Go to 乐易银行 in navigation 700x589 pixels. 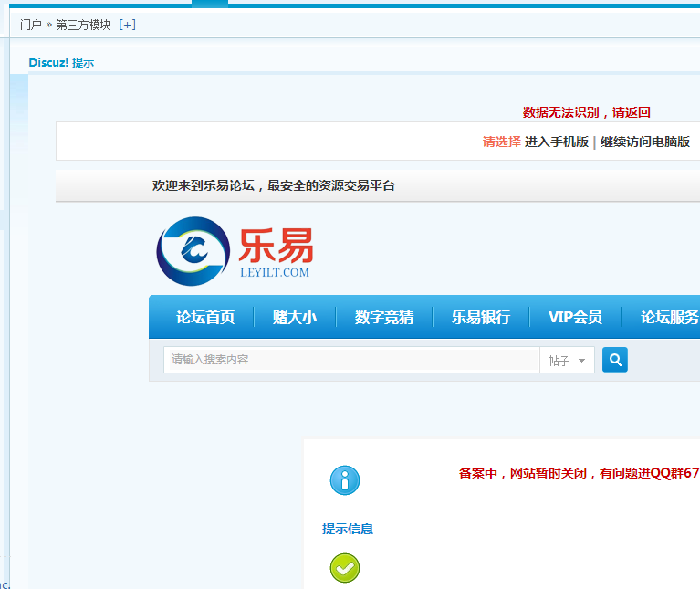pos(481,317)
